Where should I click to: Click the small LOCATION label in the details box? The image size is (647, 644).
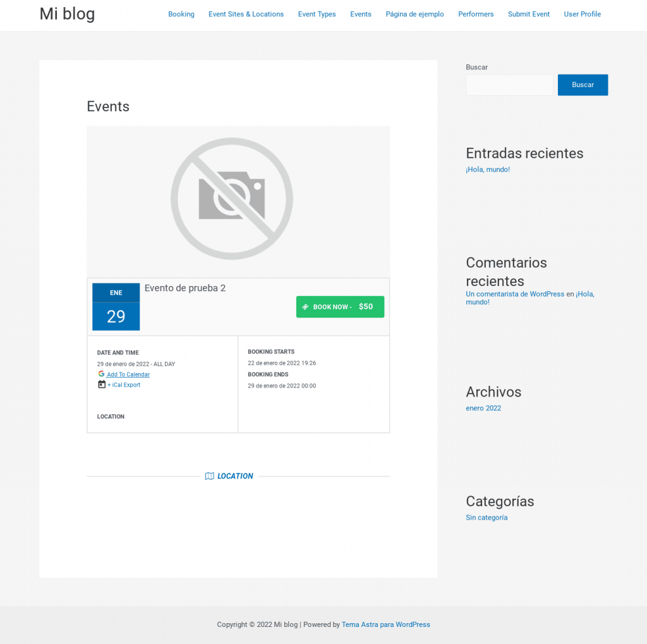111,417
